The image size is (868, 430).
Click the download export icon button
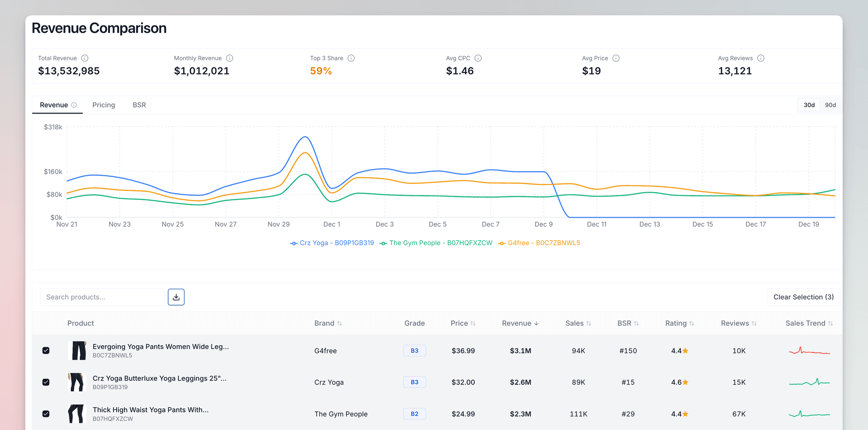tap(176, 297)
